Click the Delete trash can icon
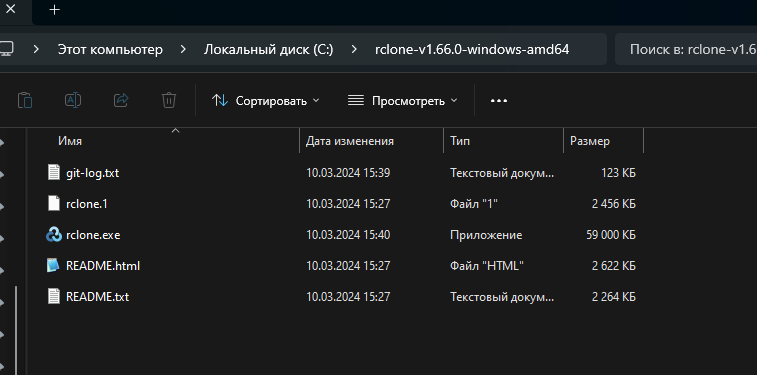Screen dimensions: 757x375 168,100
